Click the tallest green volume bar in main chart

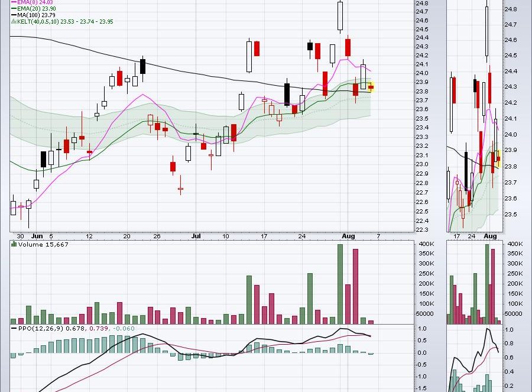click(340, 284)
